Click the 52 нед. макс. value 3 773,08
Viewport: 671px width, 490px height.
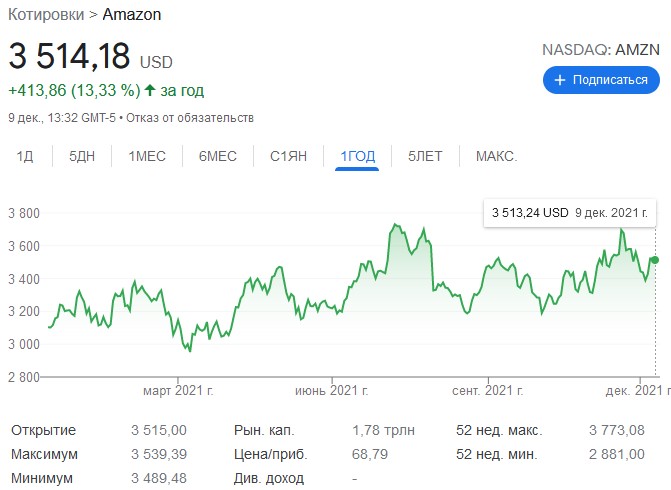coord(617,430)
